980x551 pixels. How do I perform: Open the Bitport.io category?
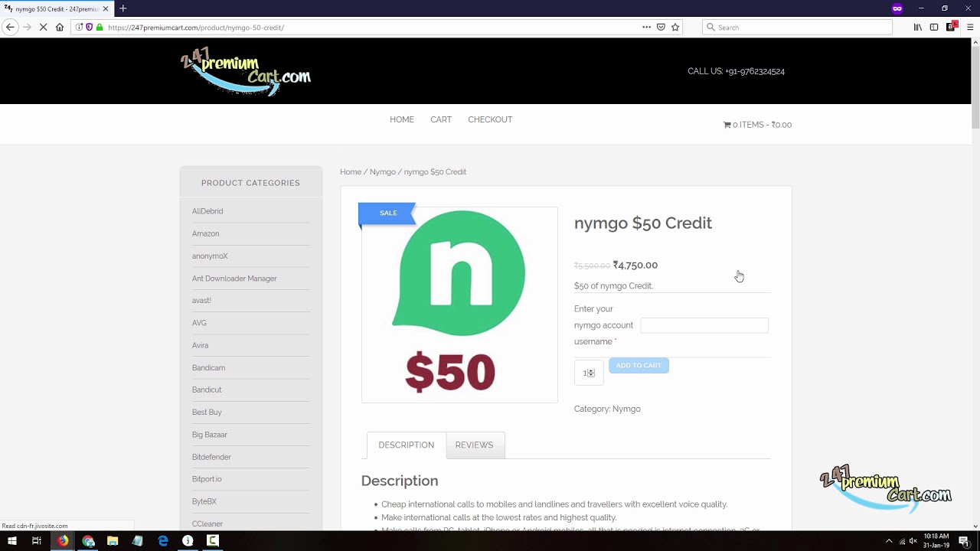click(207, 479)
